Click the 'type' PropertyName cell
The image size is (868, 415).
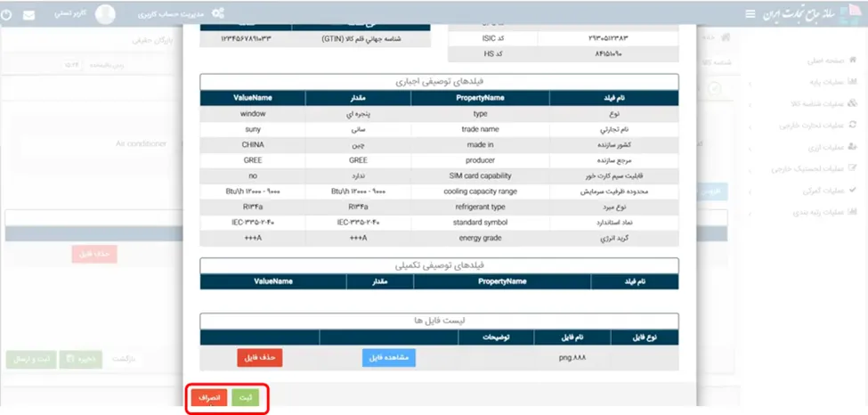[480, 114]
